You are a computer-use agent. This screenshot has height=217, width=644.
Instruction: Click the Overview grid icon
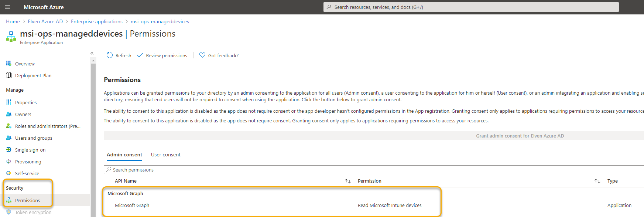pyautogui.click(x=8, y=64)
